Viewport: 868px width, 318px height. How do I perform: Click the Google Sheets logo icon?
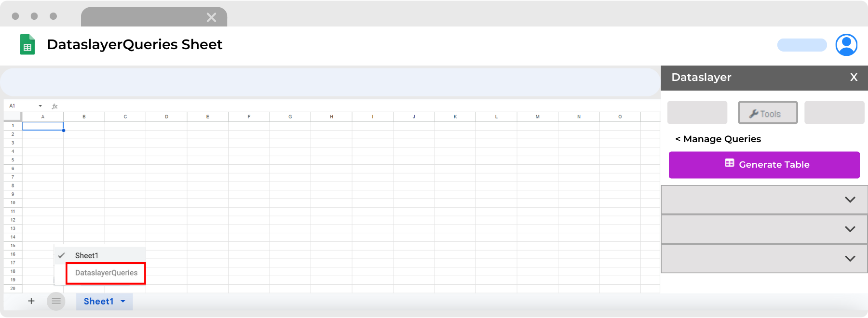coord(27,44)
